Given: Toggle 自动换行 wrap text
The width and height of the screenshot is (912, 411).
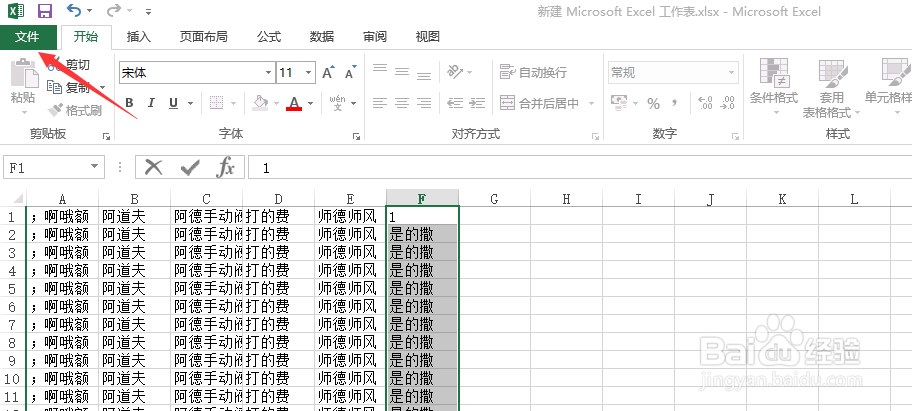Looking at the screenshot, I should click(x=533, y=72).
